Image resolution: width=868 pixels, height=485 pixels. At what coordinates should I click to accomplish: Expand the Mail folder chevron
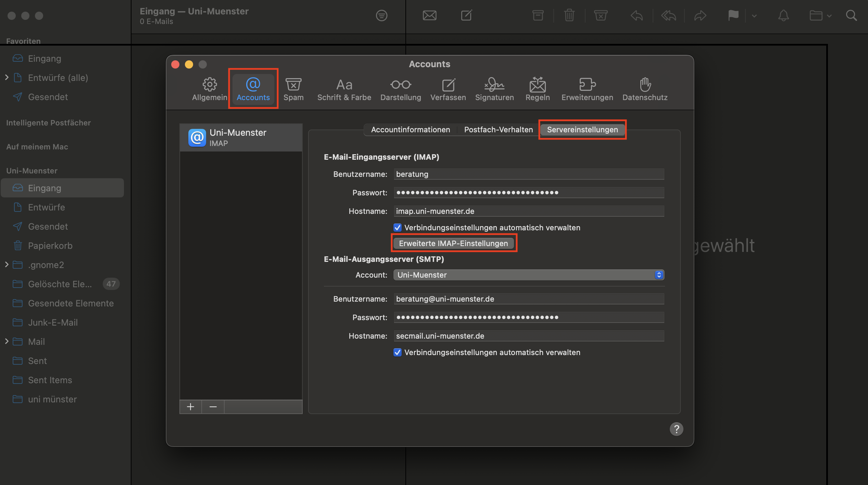[x=7, y=341]
